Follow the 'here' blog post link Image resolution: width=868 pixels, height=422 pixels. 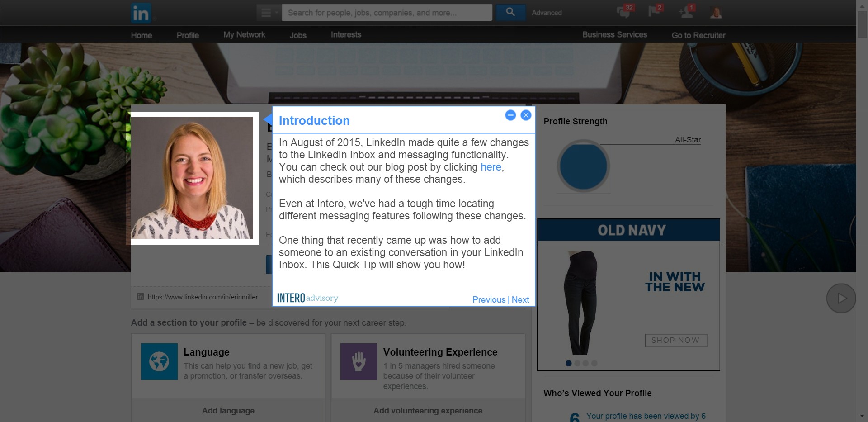click(491, 167)
